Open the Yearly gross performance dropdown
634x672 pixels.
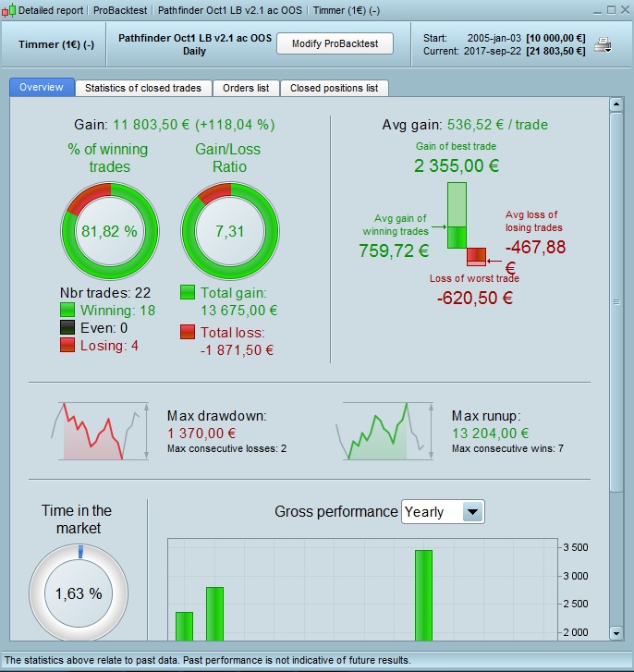pyautogui.click(x=443, y=512)
